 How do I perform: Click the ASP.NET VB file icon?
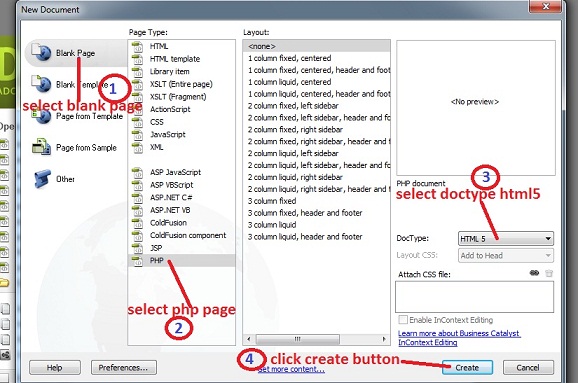pyautogui.click(x=137, y=210)
